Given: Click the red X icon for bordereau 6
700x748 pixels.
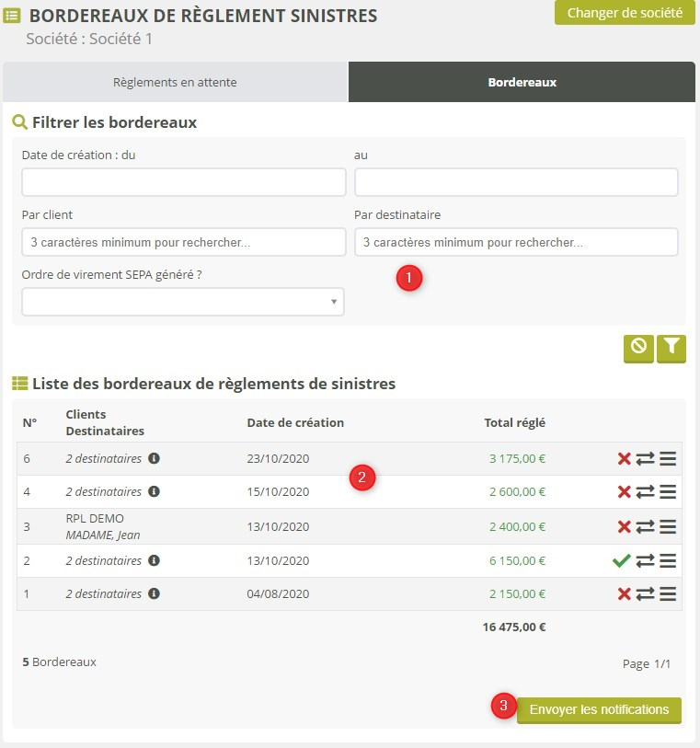Looking at the screenshot, I should pos(624,459).
